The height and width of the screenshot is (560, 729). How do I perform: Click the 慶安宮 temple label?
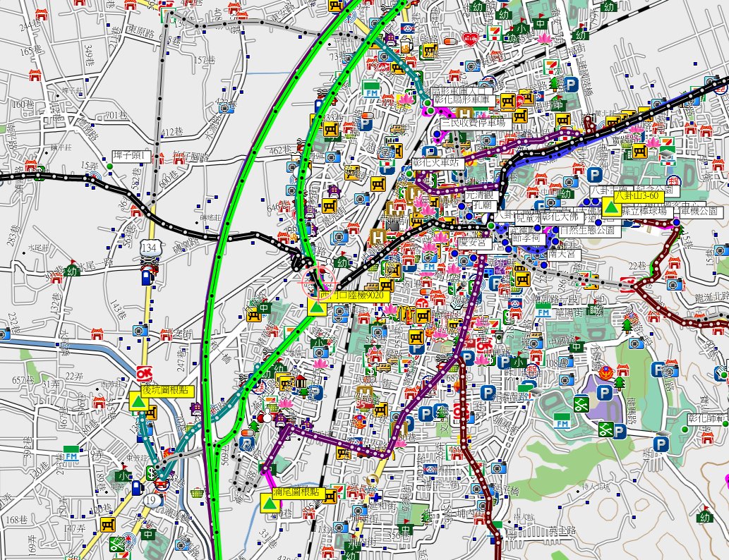(x=474, y=242)
